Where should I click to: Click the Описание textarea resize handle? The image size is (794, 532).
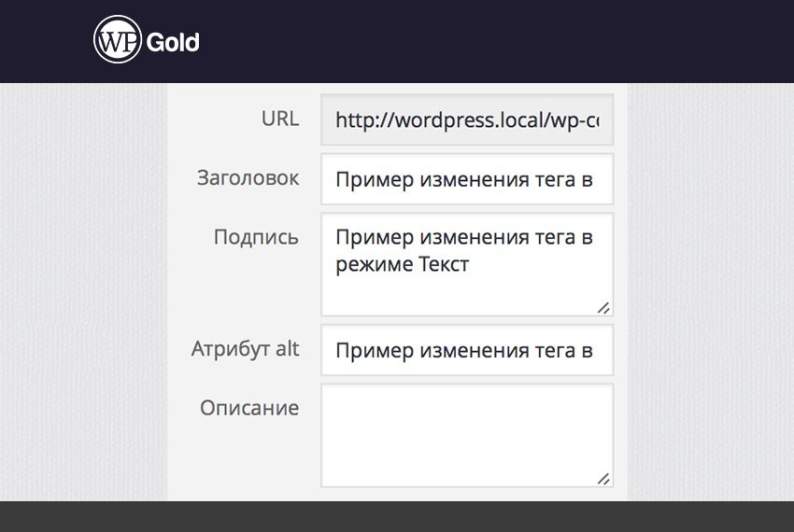603,478
